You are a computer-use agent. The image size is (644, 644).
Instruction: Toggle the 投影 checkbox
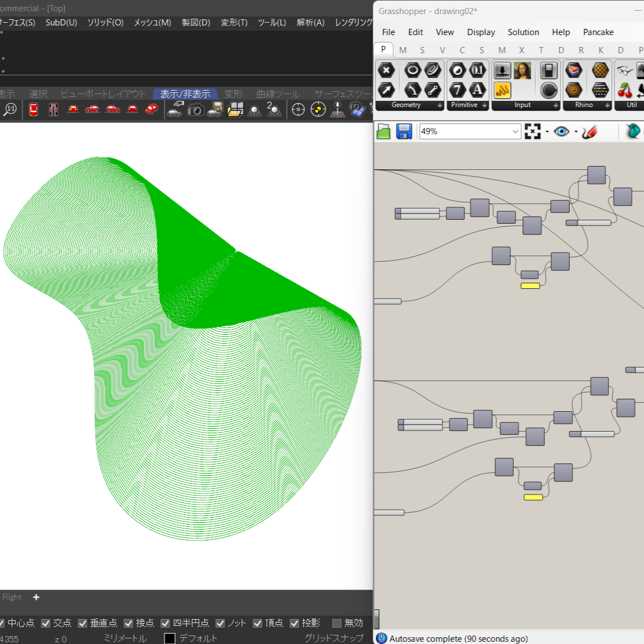[295, 623]
